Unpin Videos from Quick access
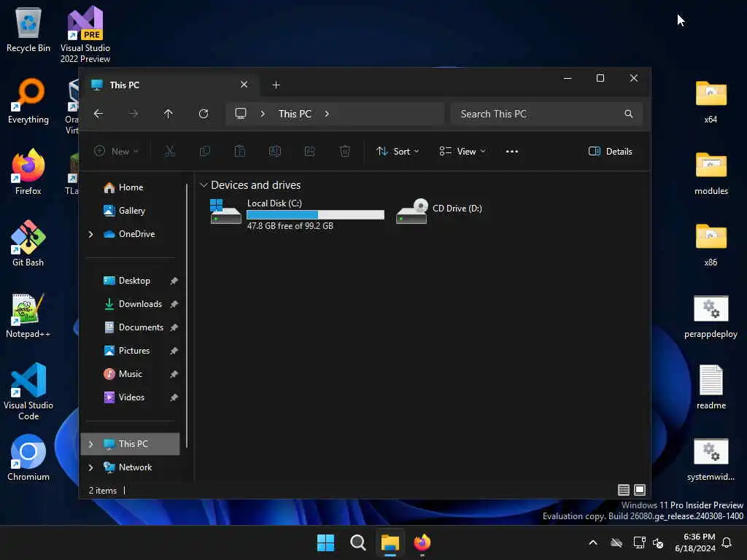This screenshot has height=560, width=747. click(174, 397)
